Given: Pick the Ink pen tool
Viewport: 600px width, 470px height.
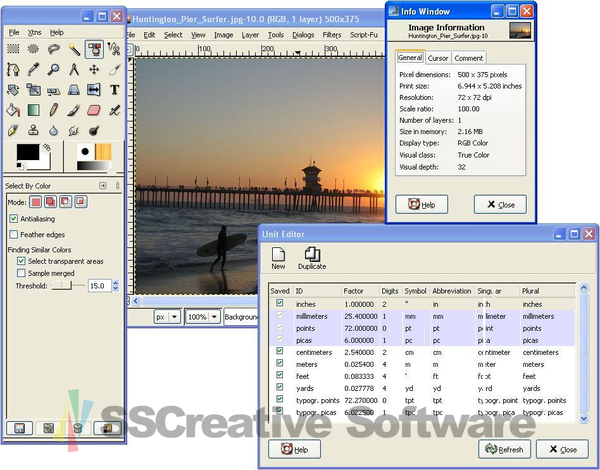Looking at the screenshot, I should point(13,131).
